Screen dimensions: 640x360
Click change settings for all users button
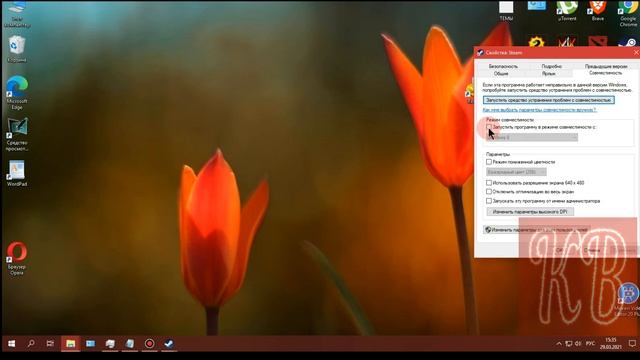point(537,230)
